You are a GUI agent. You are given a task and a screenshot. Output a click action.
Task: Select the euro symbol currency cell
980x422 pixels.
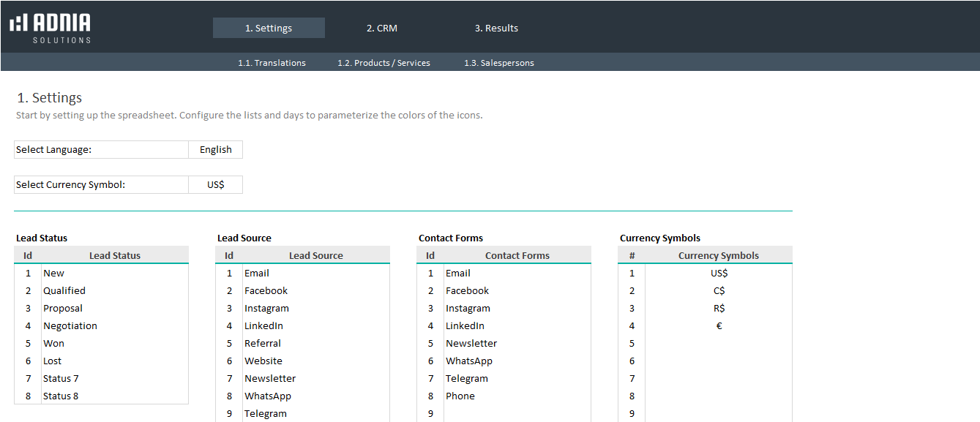tap(718, 326)
